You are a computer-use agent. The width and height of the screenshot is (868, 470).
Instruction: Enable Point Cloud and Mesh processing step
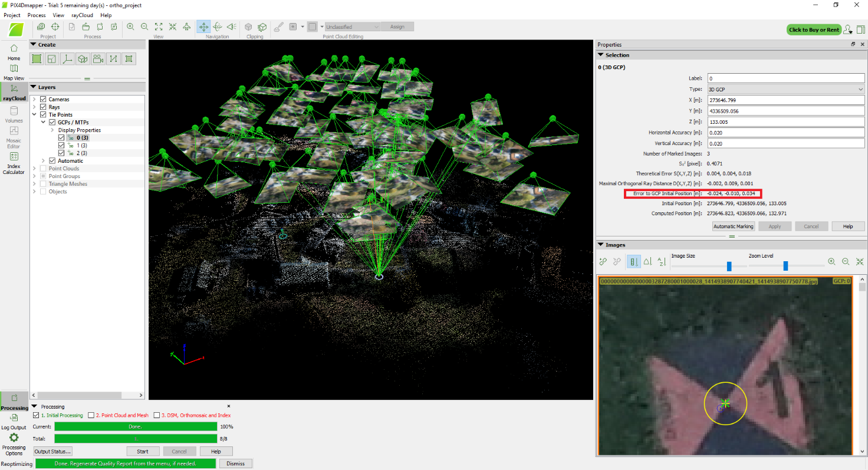point(91,415)
